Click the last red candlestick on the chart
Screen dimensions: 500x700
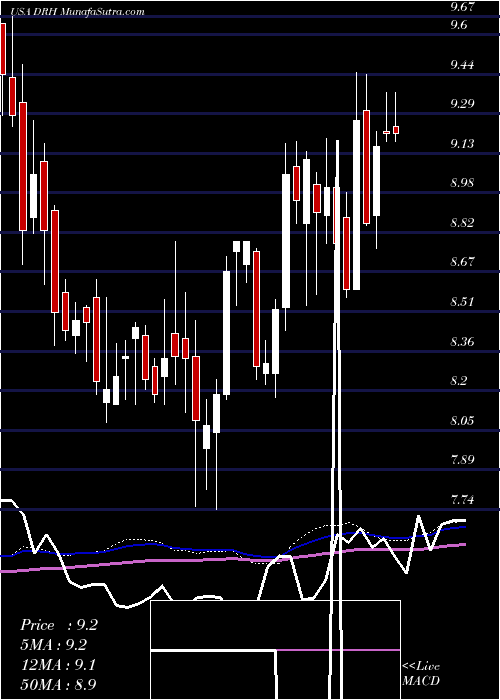coord(396,130)
